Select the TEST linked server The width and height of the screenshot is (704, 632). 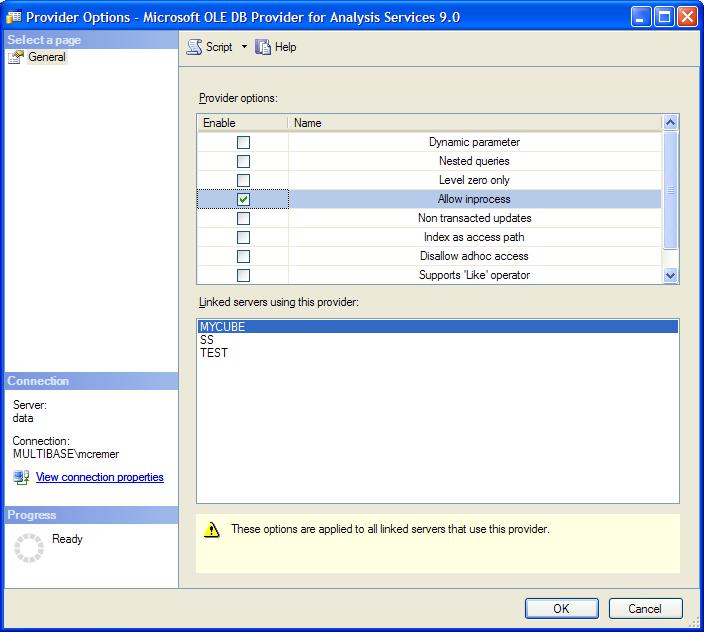(214, 353)
